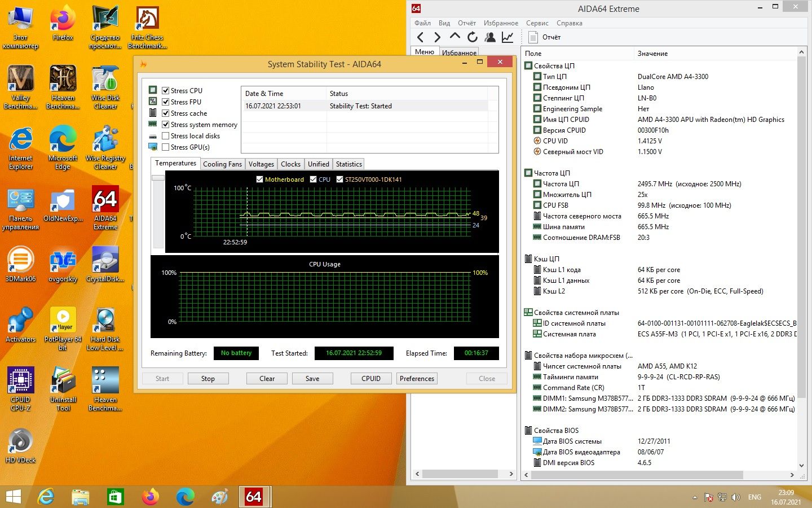
Task: Open the Избранное menu in menu bar
Action: coord(501,23)
